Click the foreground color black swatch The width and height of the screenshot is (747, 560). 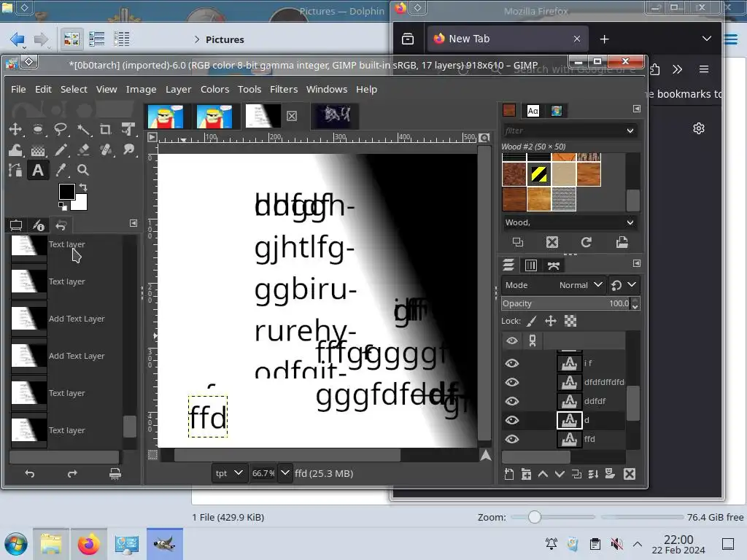click(66, 192)
